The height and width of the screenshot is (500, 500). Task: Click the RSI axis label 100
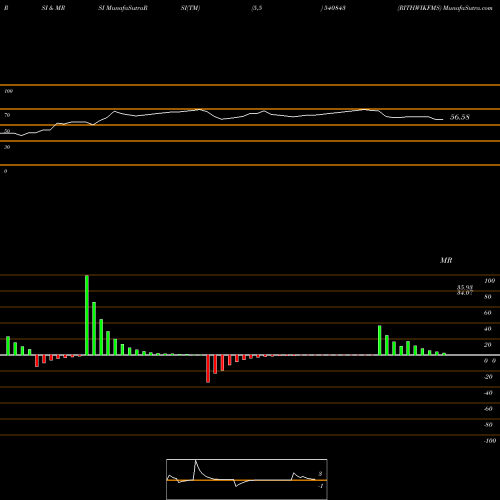[x=8, y=91]
